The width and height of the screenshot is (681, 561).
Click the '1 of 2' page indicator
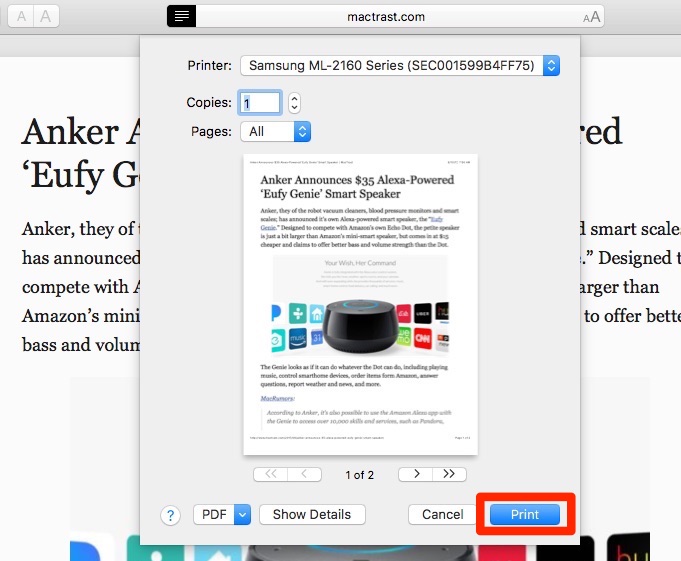[360, 475]
